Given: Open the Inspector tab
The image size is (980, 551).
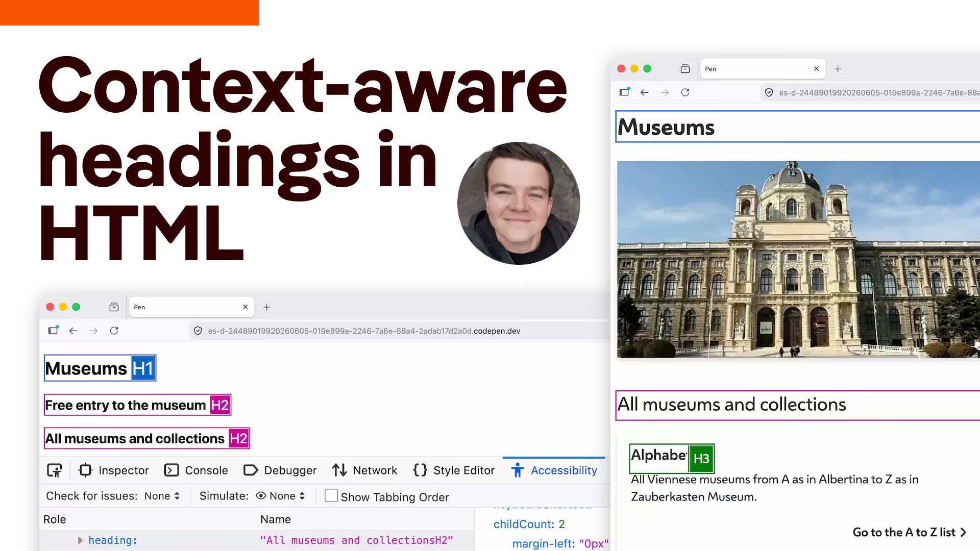Looking at the screenshot, I should point(114,470).
